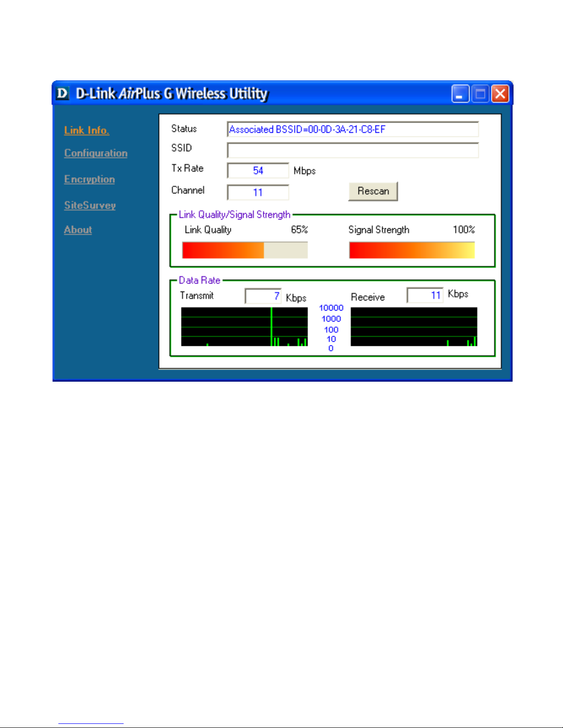The image size is (563, 728).
Task: Close the D-Link Wireless Utility window
Action: (500, 94)
